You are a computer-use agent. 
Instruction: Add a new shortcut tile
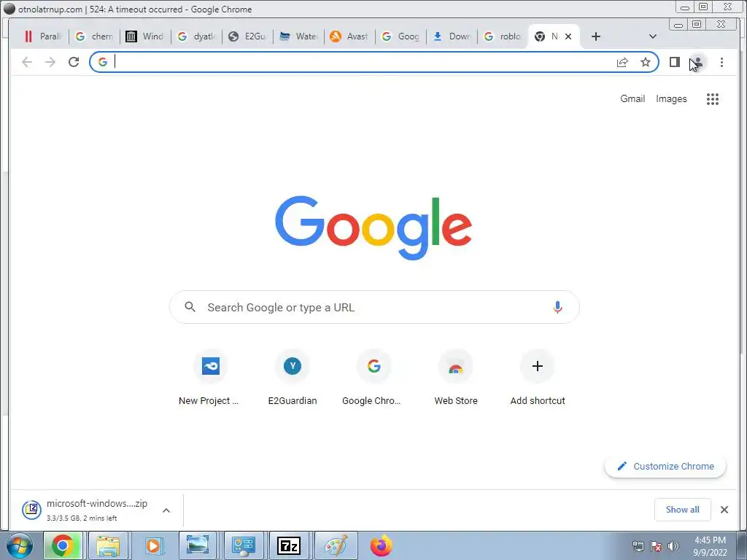pos(538,378)
